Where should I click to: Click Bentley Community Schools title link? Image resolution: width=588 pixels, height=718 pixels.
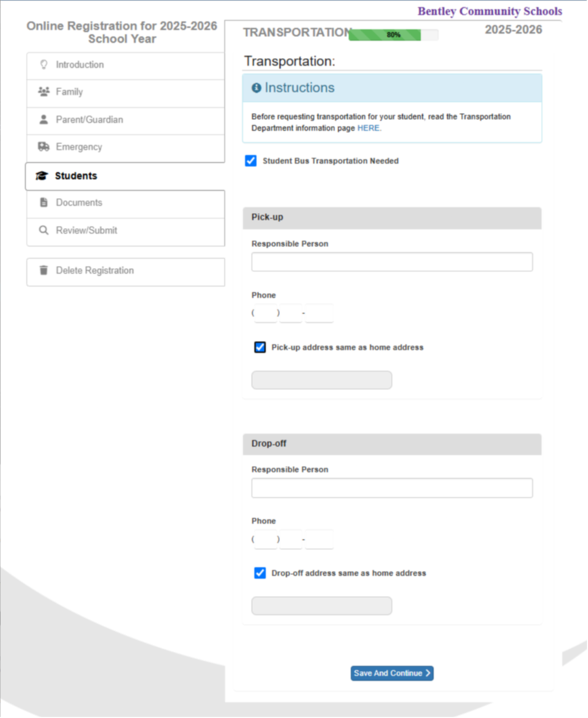pyautogui.click(x=490, y=11)
